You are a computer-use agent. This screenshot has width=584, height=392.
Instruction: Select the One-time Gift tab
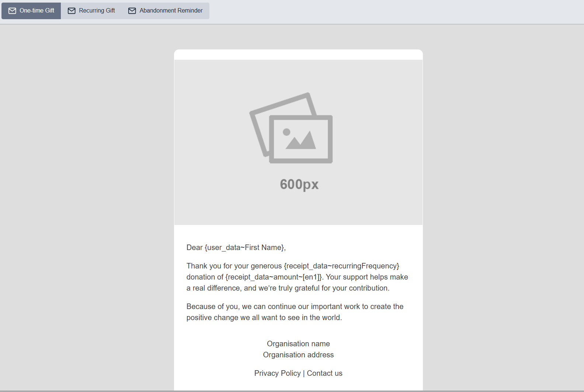(x=31, y=11)
